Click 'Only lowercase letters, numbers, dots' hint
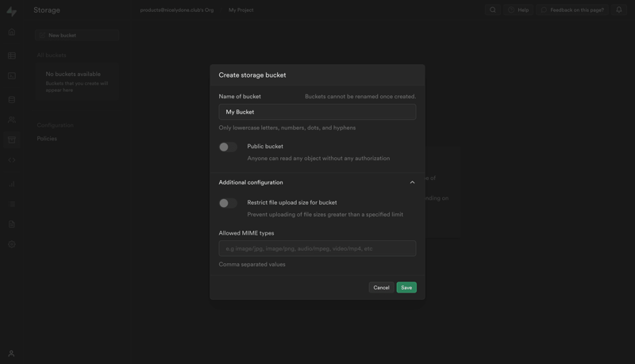This screenshot has width=635, height=364. (287, 128)
